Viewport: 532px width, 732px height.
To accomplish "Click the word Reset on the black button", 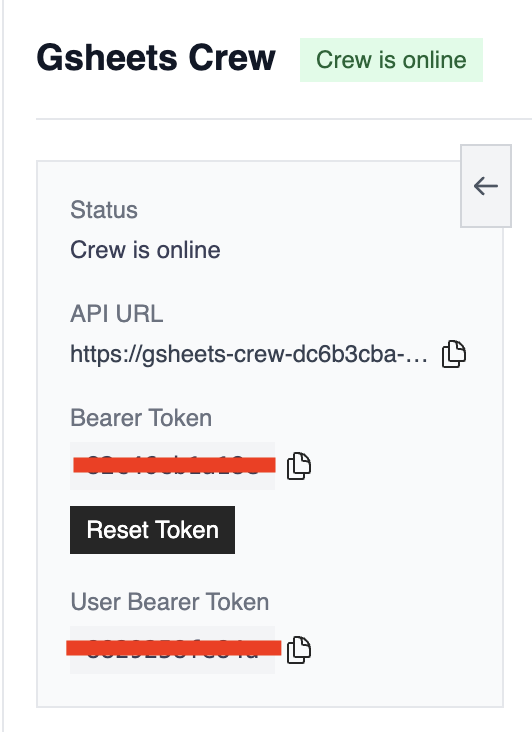I will 118,530.
